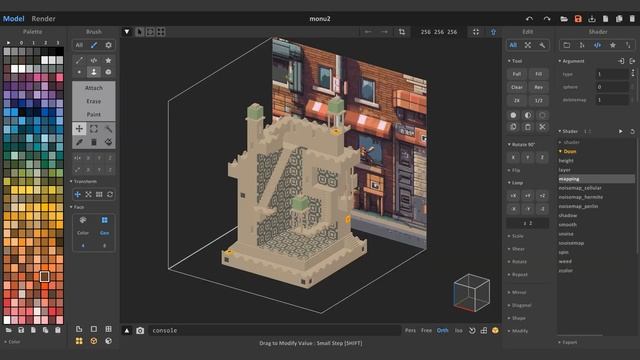Toggle Erase brush mode
Screen dimensions: 640x360
pos(94,101)
